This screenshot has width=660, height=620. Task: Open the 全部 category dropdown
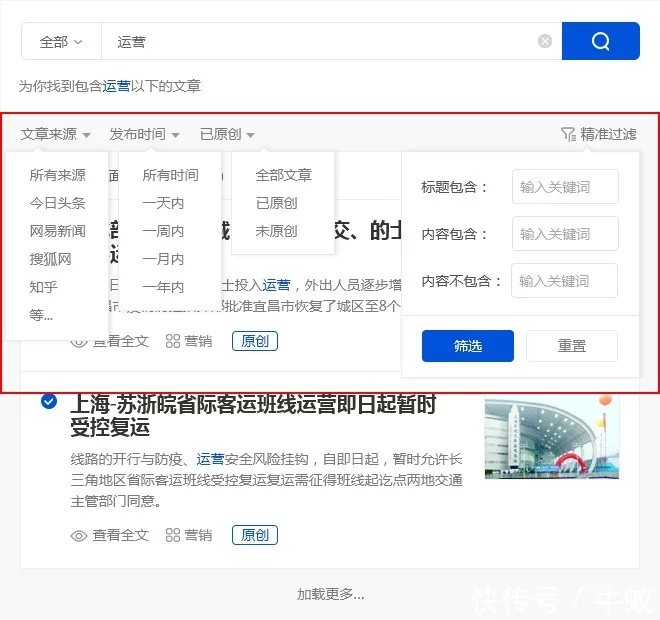[x=61, y=42]
